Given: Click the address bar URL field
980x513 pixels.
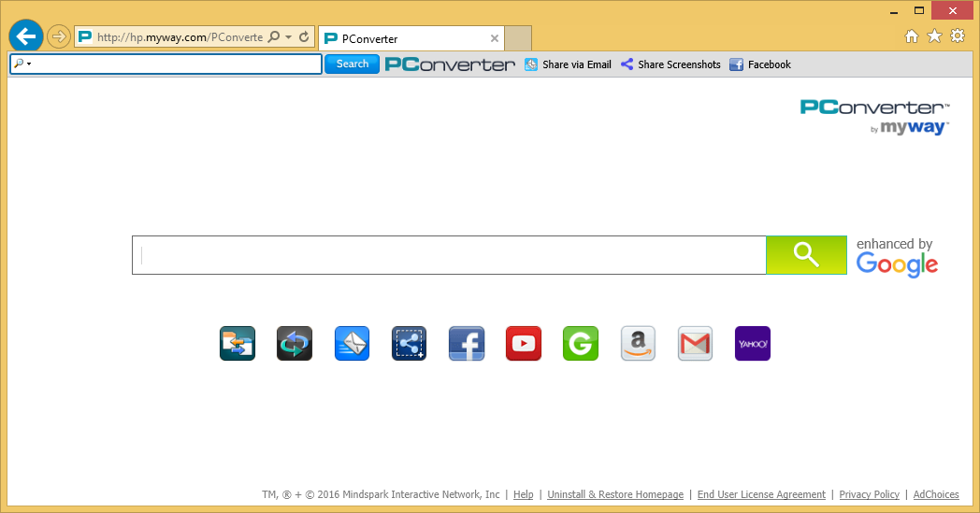Looking at the screenshot, I should pyautogui.click(x=180, y=36).
